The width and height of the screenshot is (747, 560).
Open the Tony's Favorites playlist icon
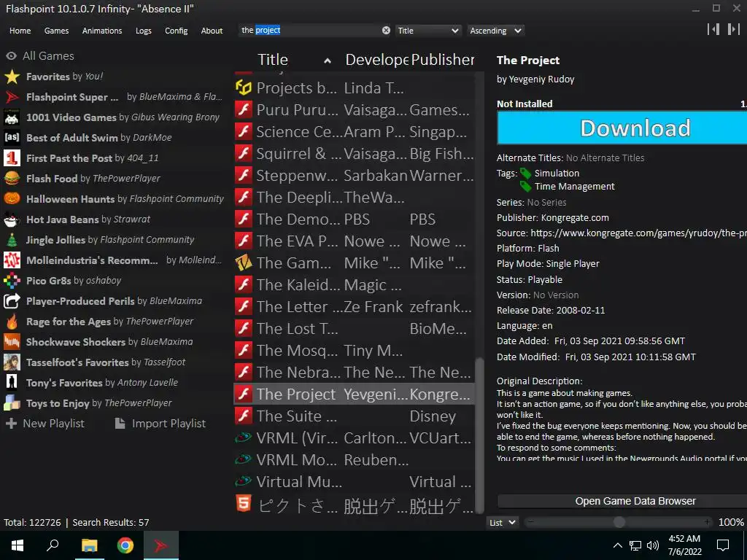[12, 383]
